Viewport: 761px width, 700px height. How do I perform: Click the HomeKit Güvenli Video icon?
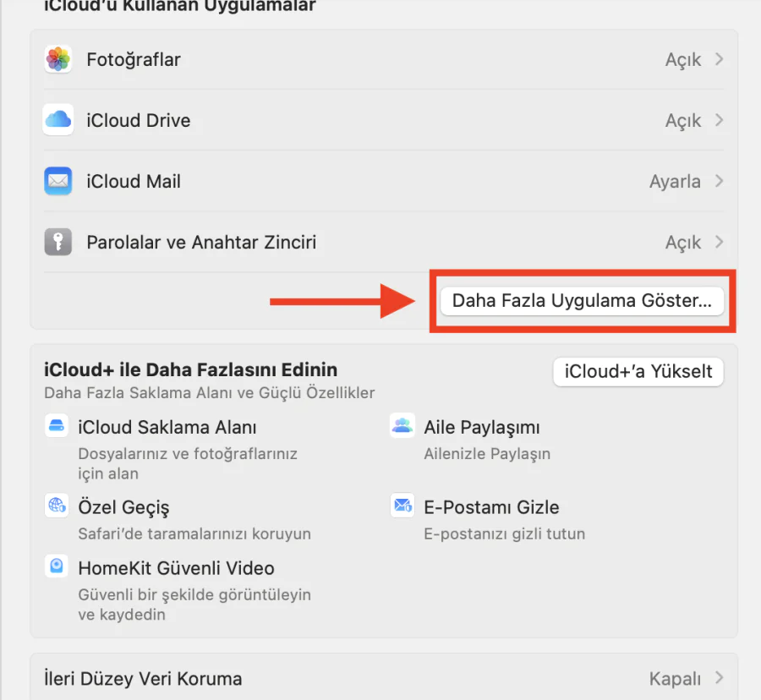click(57, 566)
